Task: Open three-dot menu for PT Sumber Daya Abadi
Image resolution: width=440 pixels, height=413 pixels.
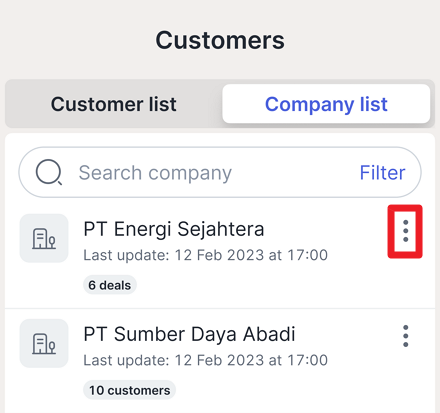Action: tap(405, 336)
